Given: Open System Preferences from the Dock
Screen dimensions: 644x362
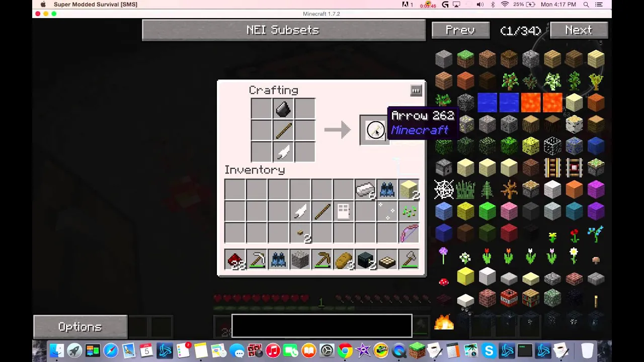Looking at the screenshot, I should [x=327, y=350].
